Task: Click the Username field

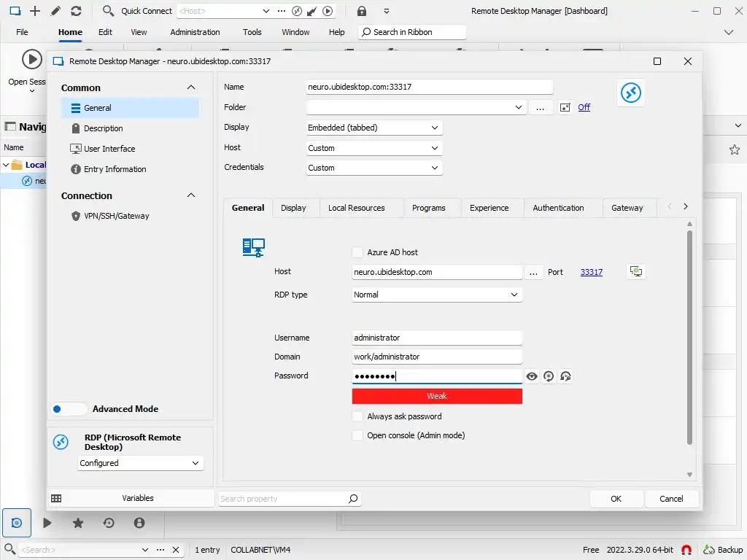Action: click(437, 338)
